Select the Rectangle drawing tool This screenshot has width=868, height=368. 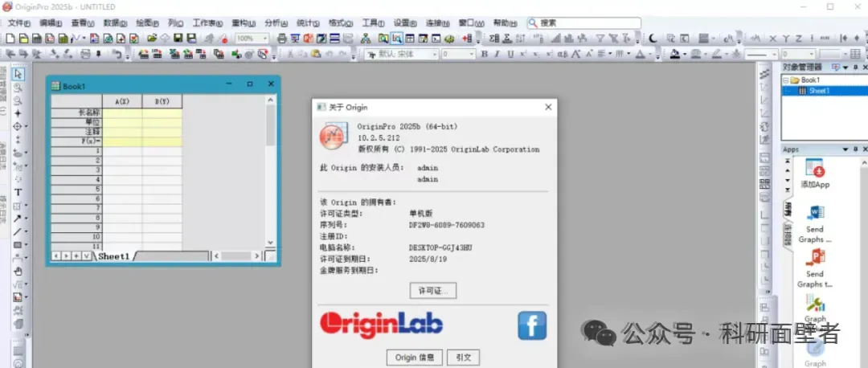pyautogui.click(x=17, y=244)
